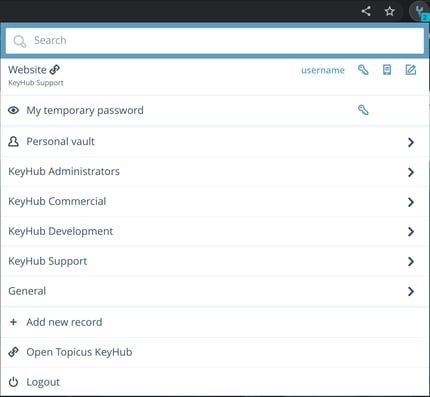This screenshot has width=430, height=397.
Task: Edit the Website record pencil icon
Action: click(x=410, y=70)
